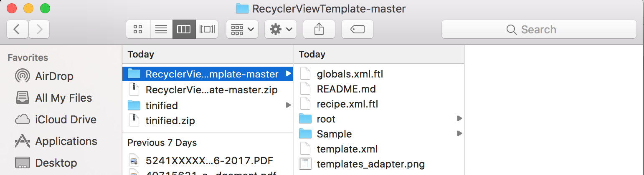
Task: Go back to previous folder
Action: [x=17, y=29]
